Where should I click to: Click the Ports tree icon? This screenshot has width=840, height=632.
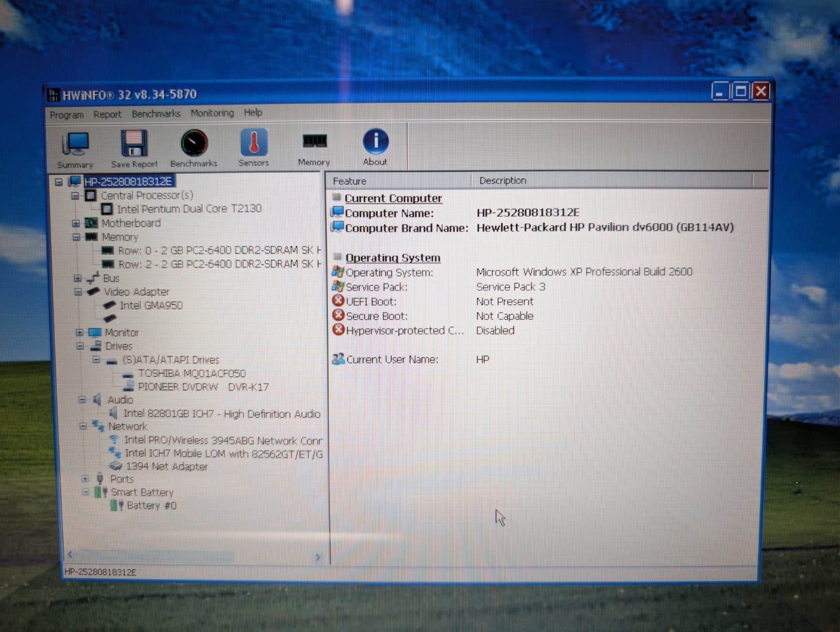click(x=100, y=479)
